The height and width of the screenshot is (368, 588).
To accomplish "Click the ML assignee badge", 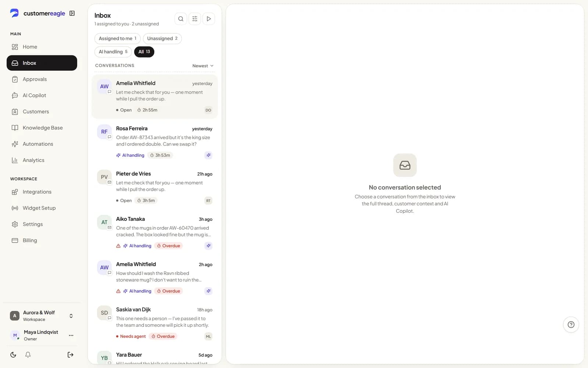I will coord(208,336).
